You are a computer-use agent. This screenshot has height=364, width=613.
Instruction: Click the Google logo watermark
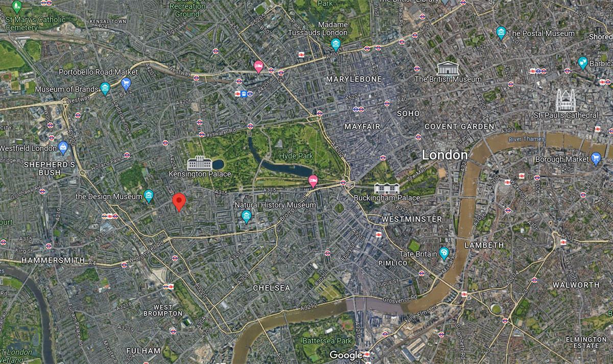pyautogui.click(x=346, y=355)
